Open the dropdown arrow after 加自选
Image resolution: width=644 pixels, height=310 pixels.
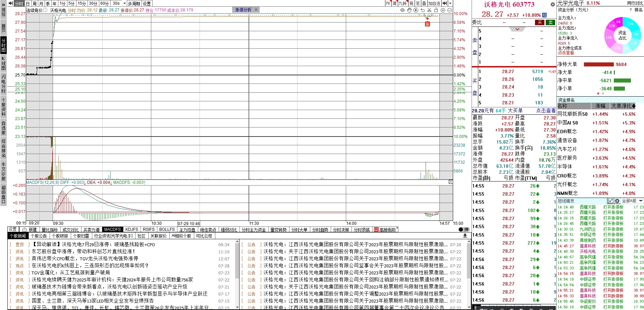point(450,3)
